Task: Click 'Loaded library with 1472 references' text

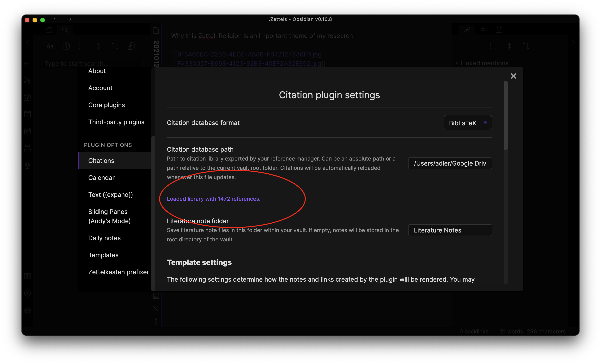Action: (213, 199)
